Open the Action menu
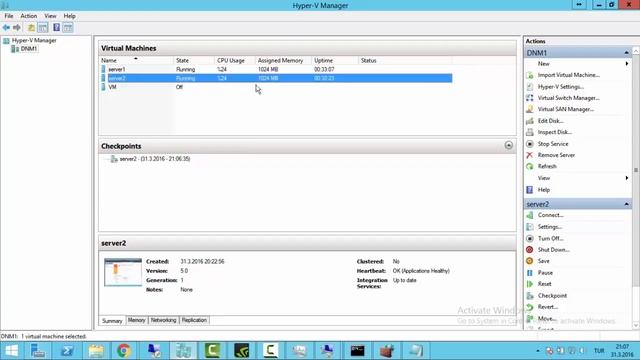Screen dimensions: 640x360 [29, 16]
